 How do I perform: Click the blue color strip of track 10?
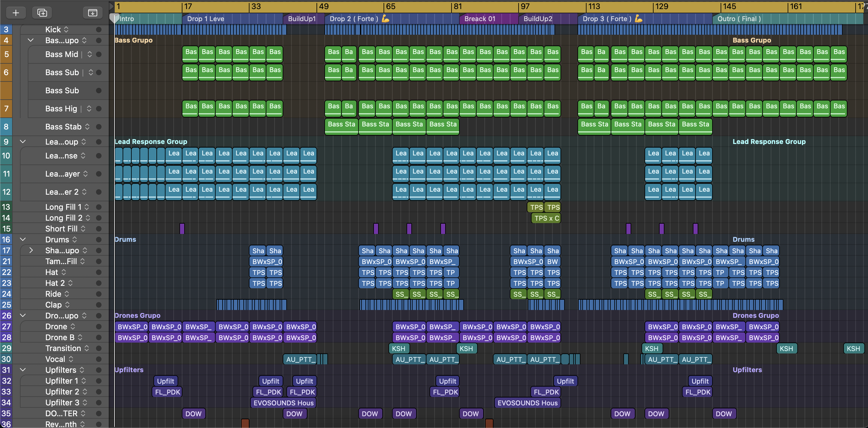pyautogui.click(x=6, y=155)
